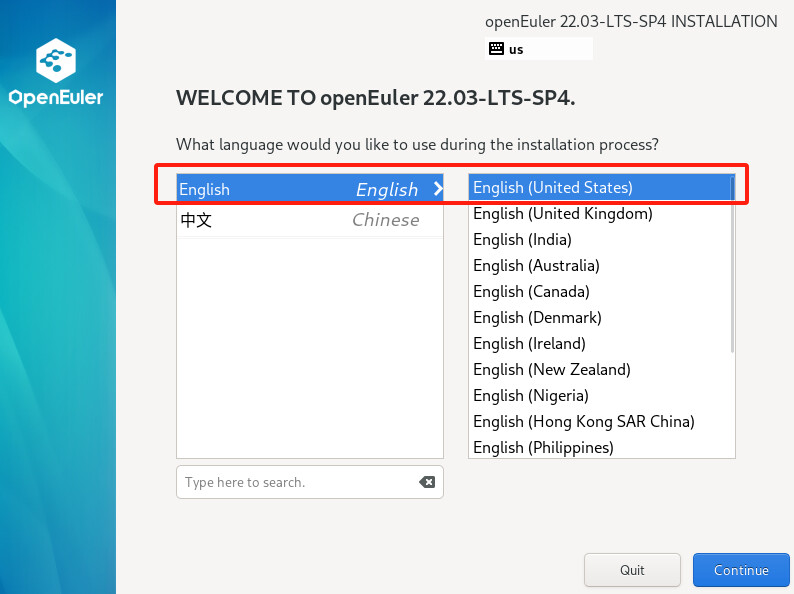Choose English (India) locale
Screen dimensions: 794x594
(600, 240)
